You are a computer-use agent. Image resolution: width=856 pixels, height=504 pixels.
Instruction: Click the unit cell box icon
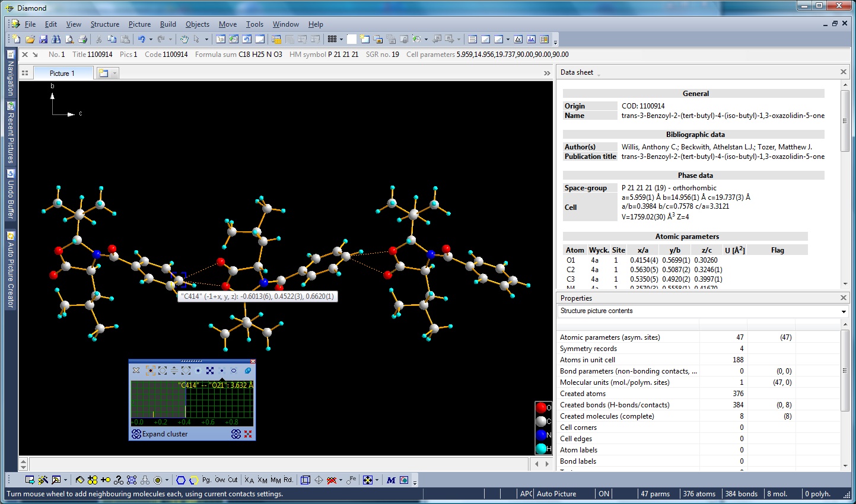click(x=306, y=480)
